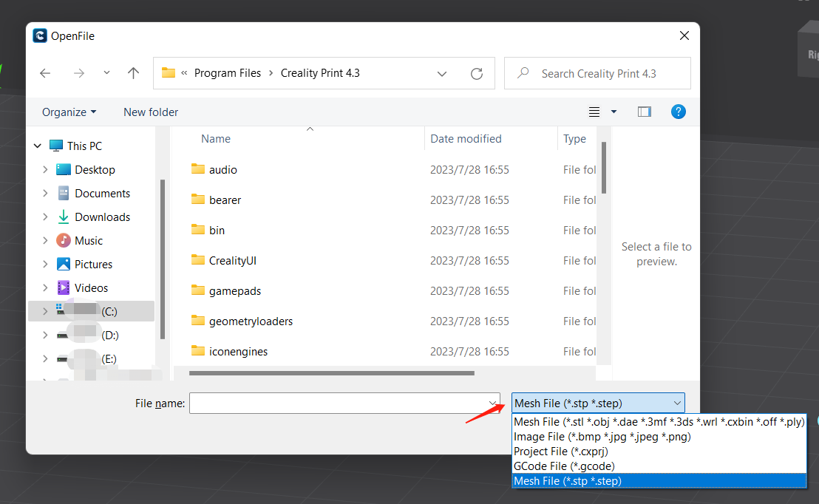The height and width of the screenshot is (504, 819).
Task: Open the recent locations chevron
Action: [106, 72]
